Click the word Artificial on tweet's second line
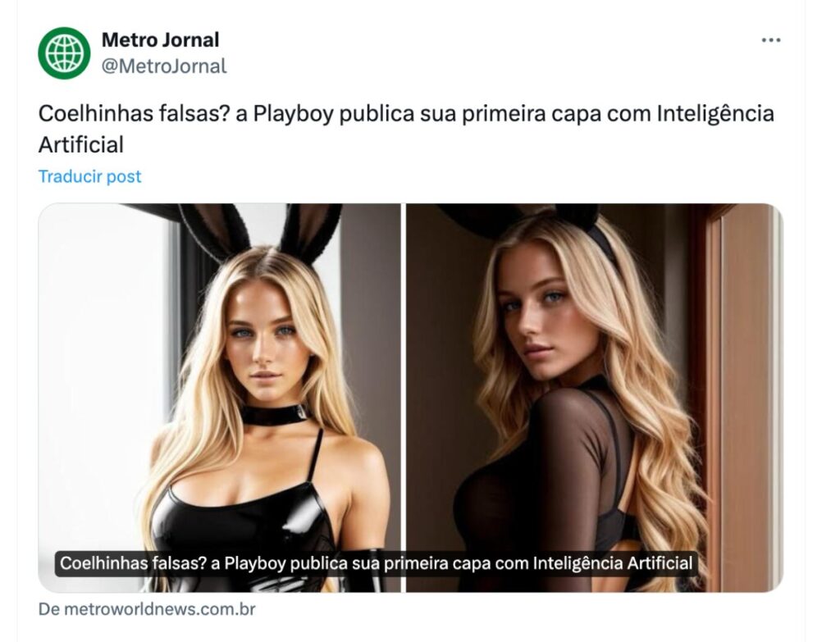Image resolution: width=840 pixels, height=642 pixels. (81, 144)
